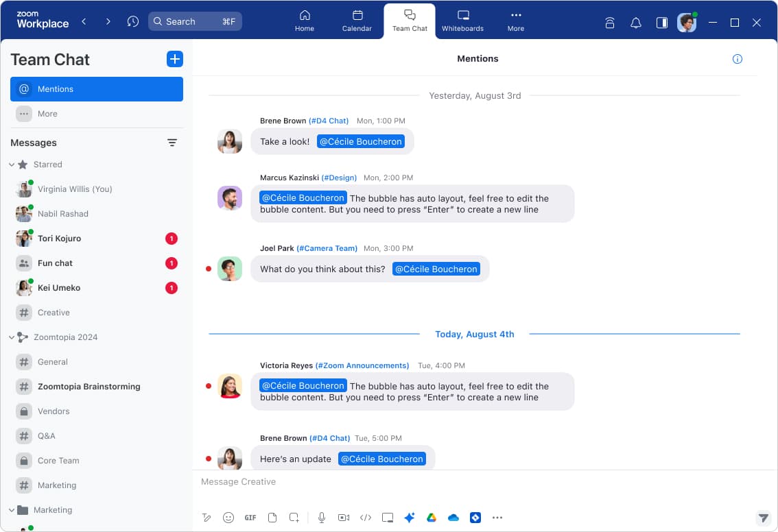Click More under Mentions in the sidebar

tap(97, 114)
